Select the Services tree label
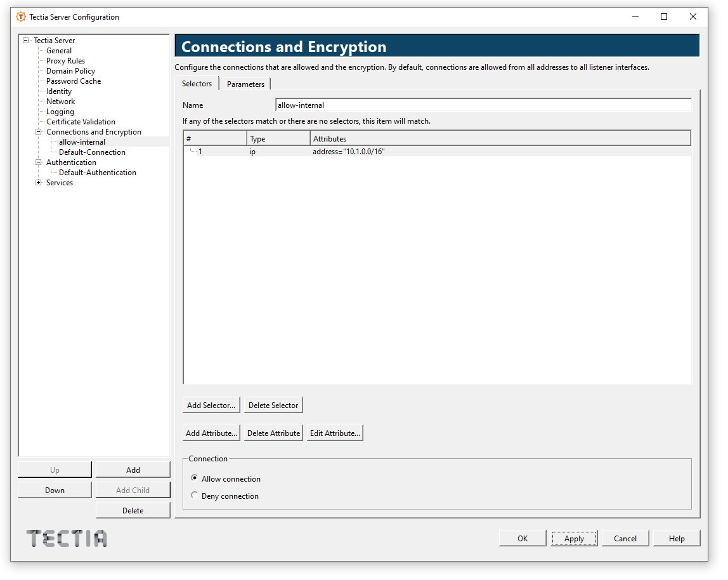 tap(60, 183)
